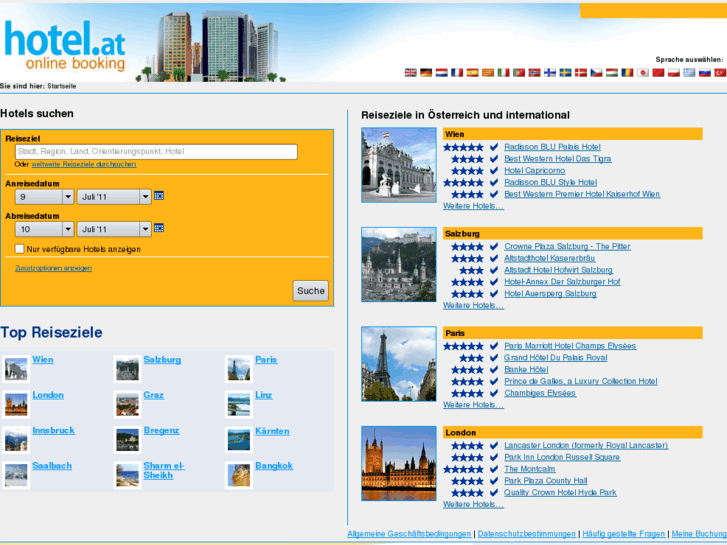Viewport: 727px width, 545px height.
Task: Switch language with the British flag
Action: coord(410,73)
